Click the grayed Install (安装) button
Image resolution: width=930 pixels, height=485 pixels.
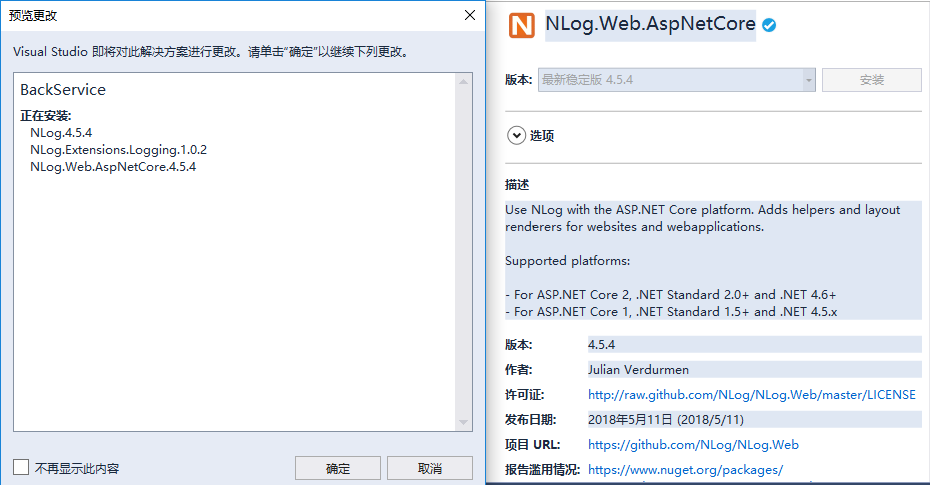[x=871, y=80]
